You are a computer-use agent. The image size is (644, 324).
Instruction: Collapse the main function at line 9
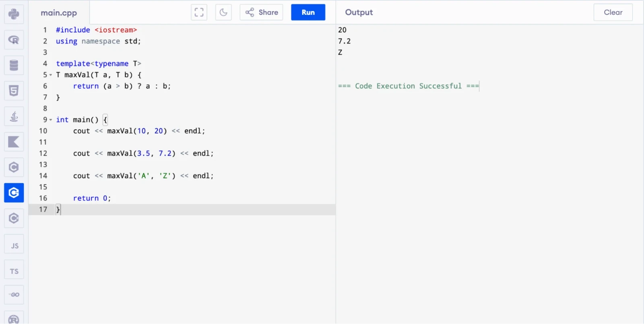click(x=51, y=120)
